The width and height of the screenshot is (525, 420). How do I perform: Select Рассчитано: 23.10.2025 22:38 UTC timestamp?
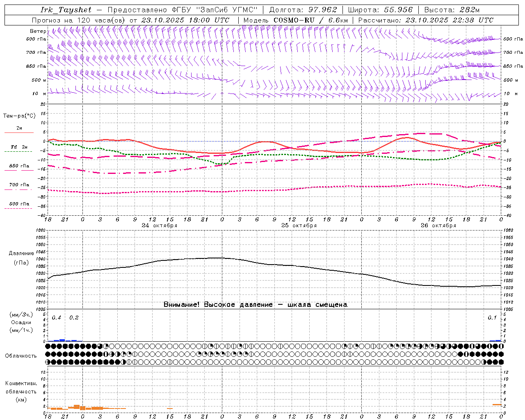click(426, 20)
